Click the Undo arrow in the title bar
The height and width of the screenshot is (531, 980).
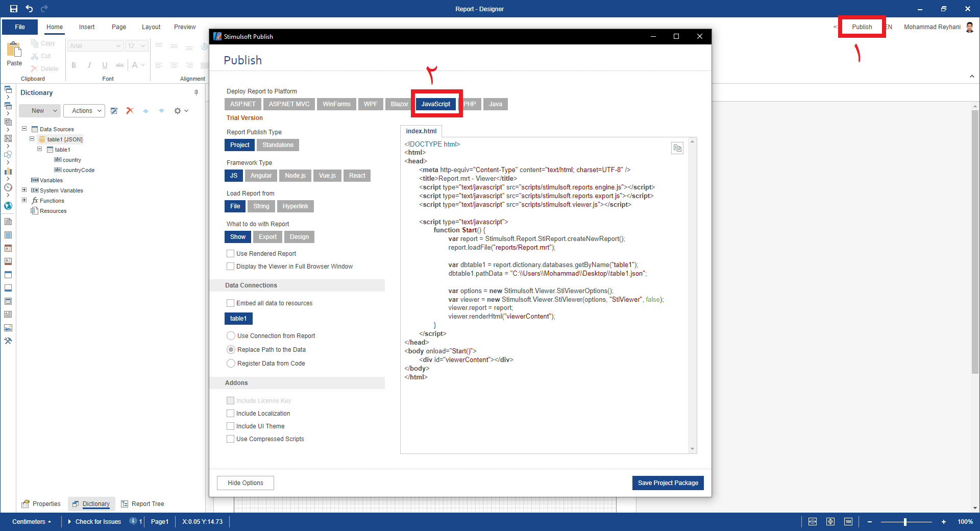[x=29, y=9]
